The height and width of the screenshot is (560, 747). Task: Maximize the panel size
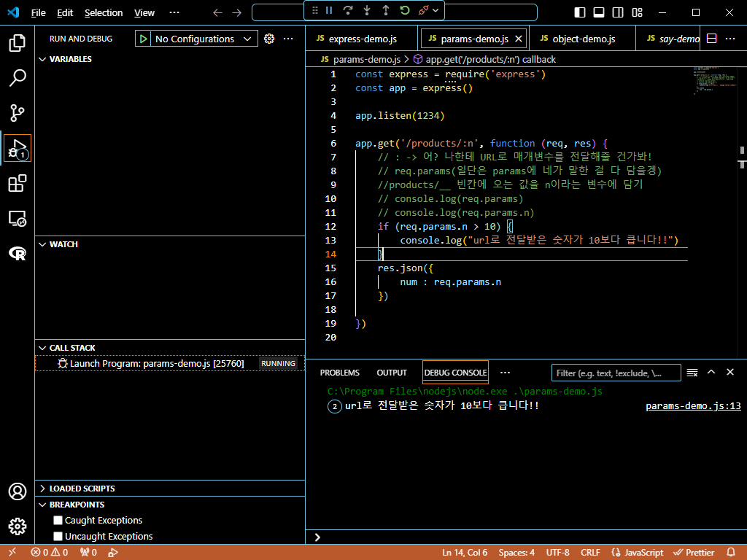point(711,373)
